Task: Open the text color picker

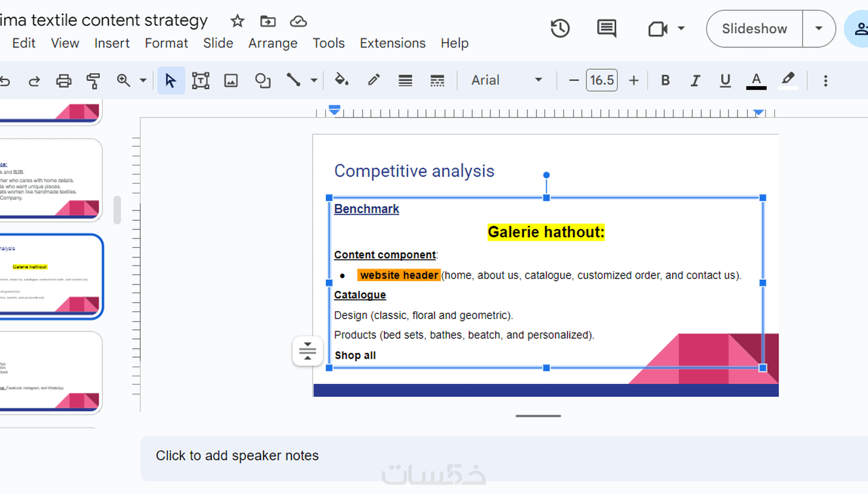Action: click(x=756, y=81)
